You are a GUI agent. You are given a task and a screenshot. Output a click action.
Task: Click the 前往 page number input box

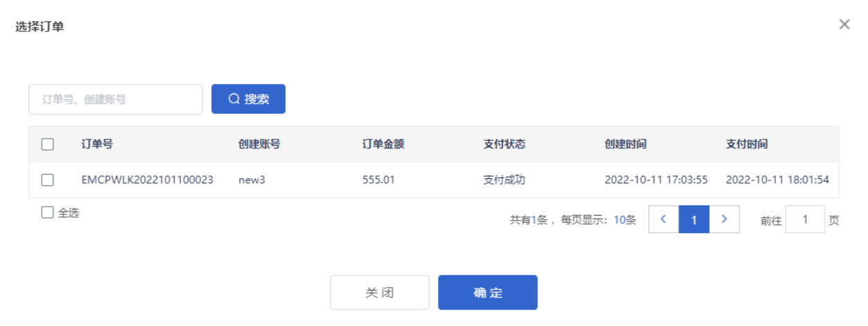[x=805, y=219]
